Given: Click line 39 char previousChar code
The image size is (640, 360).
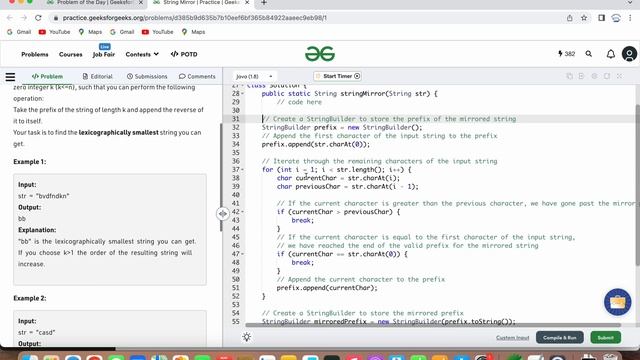Looking at the screenshot, I should [347, 187].
